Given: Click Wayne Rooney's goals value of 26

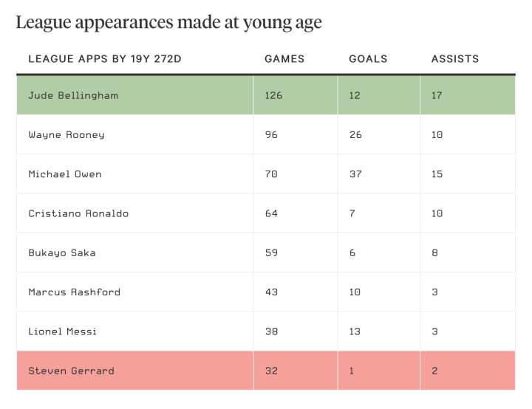Looking at the screenshot, I should 355,135.
